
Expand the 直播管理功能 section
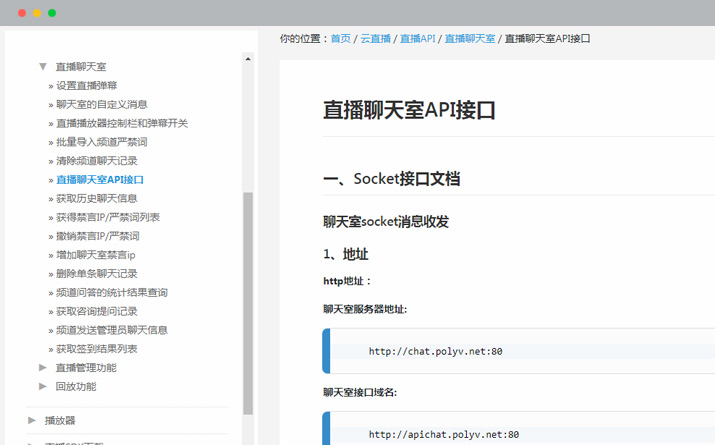click(43, 368)
